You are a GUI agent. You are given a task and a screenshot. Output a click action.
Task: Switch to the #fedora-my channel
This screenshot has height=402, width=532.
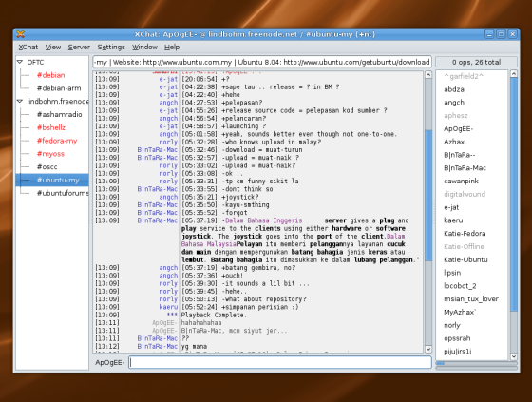click(x=57, y=141)
